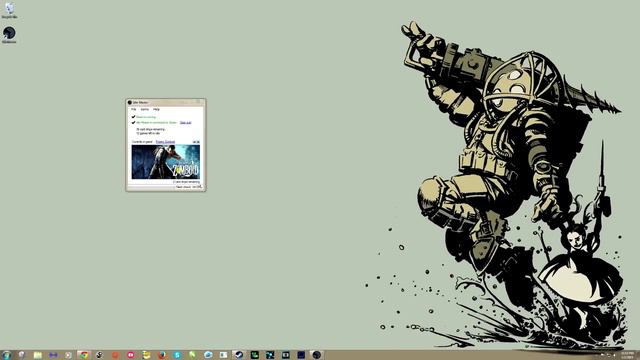Open the Games menu in Idle Master
The width and height of the screenshot is (640, 360).
tap(144, 109)
